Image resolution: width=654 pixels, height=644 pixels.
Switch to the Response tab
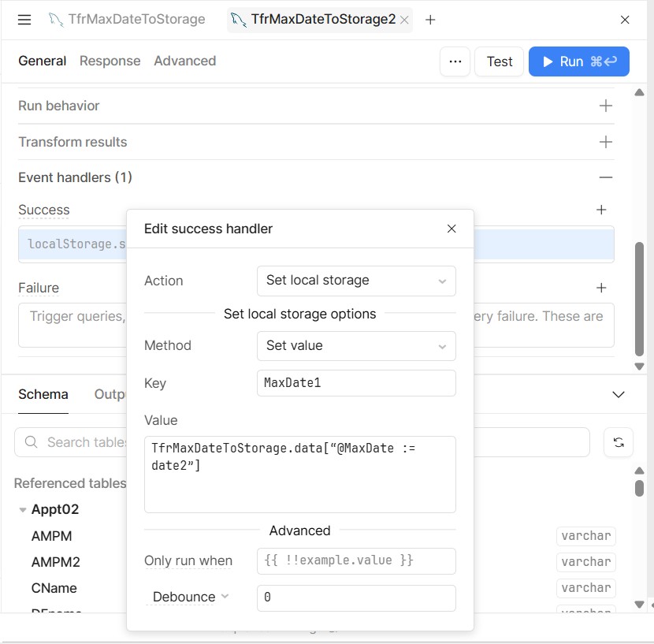coord(110,61)
